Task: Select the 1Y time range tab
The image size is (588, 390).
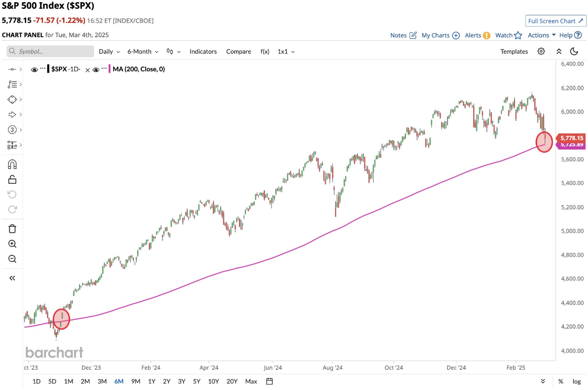Action: [x=151, y=381]
